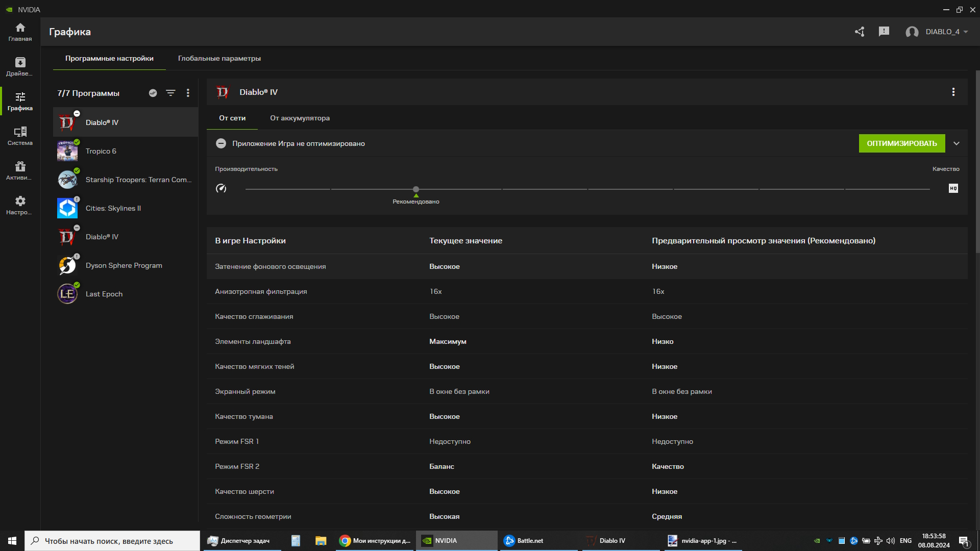Click the not-optimized status icon
The image size is (980, 551).
coord(221,143)
